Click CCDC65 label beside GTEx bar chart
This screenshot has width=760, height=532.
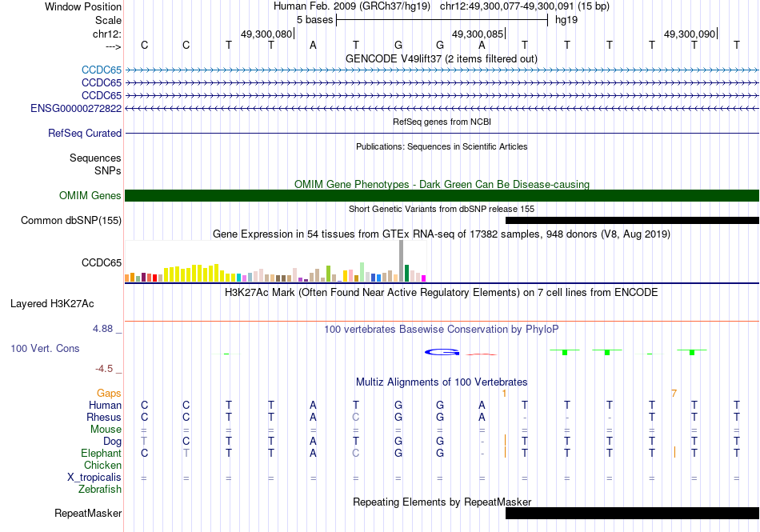(x=102, y=262)
